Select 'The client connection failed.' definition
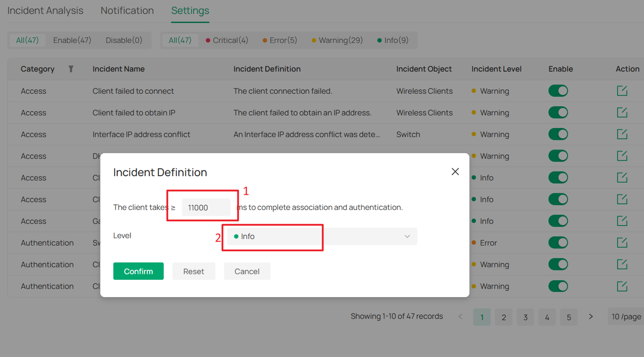644x357 pixels. (x=283, y=91)
